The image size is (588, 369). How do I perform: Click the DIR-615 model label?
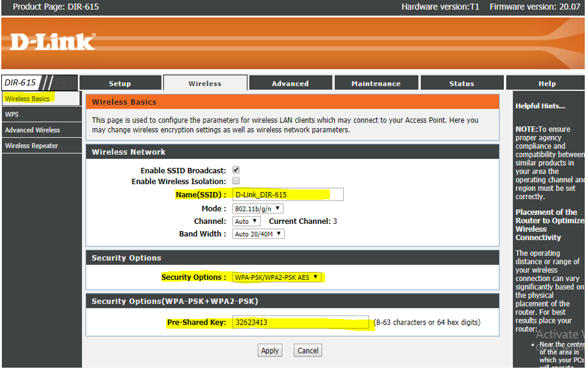pyautogui.click(x=20, y=83)
